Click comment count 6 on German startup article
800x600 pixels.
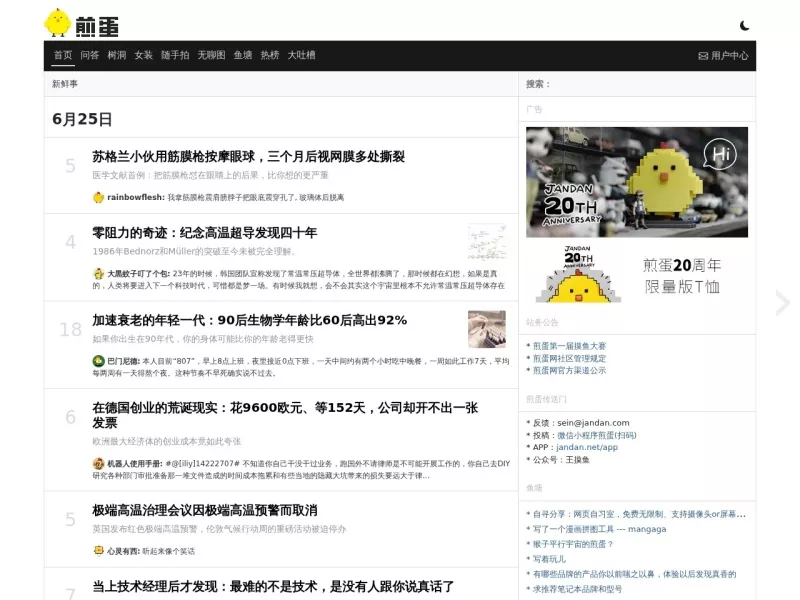pos(70,417)
